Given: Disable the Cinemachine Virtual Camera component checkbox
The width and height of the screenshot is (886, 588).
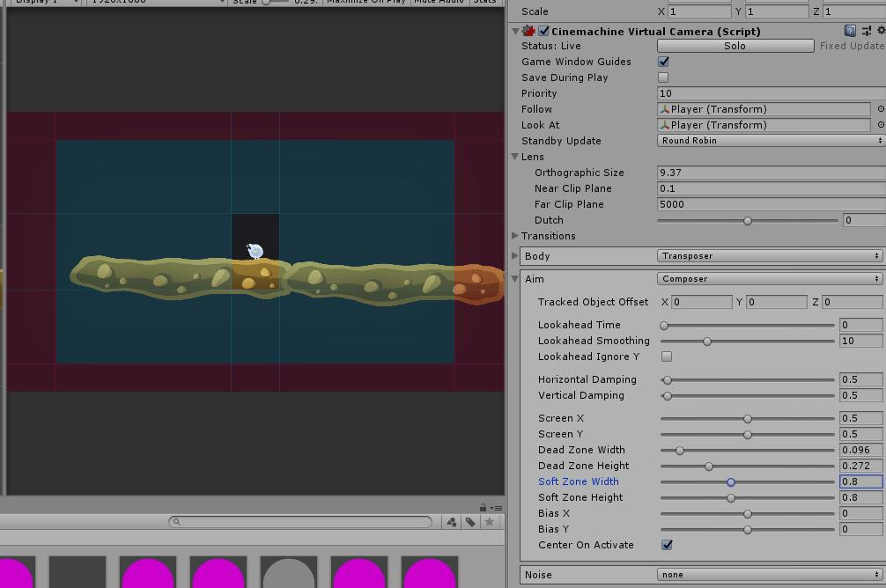Looking at the screenshot, I should (543, 31).
